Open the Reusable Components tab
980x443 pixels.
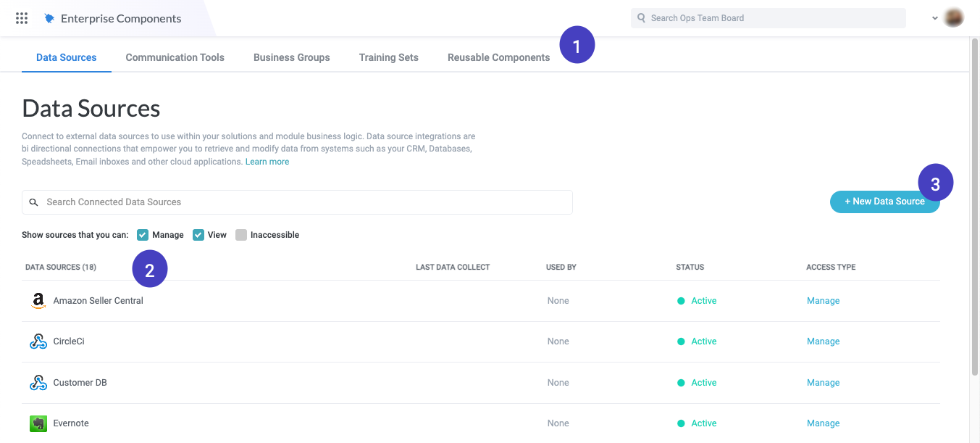498,57
